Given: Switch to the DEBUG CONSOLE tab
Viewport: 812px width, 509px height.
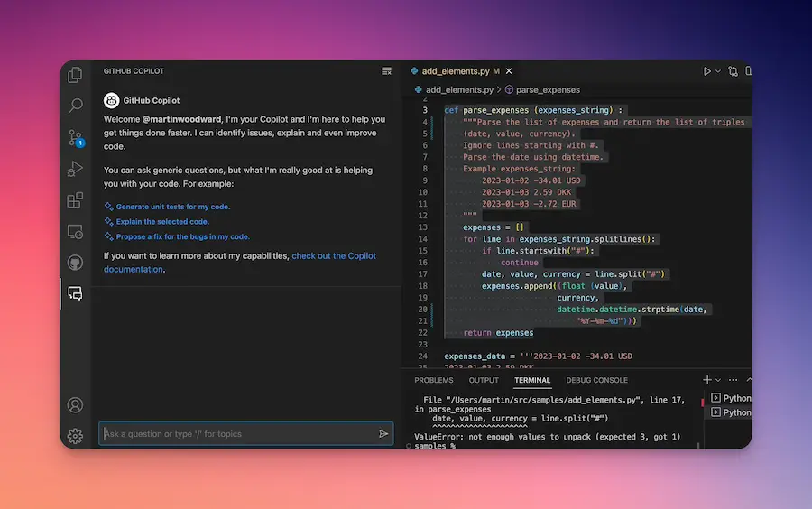Looking at the screenshot, I should [x=596, y=380].
